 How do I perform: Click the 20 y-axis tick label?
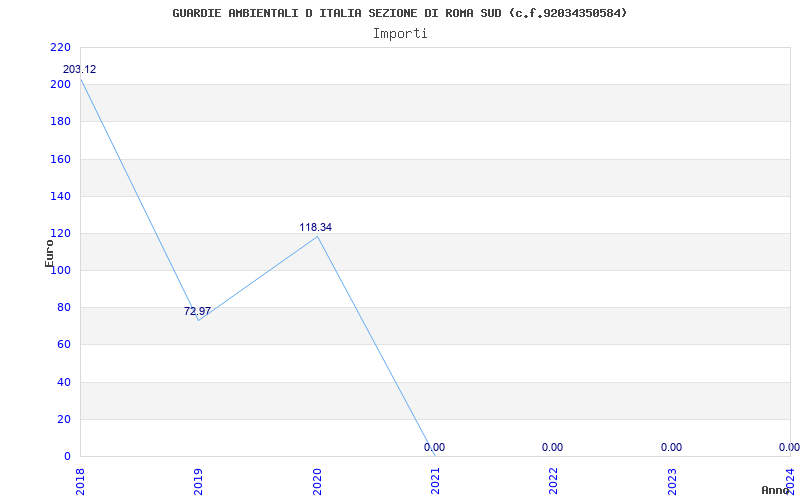coord(63,419)
